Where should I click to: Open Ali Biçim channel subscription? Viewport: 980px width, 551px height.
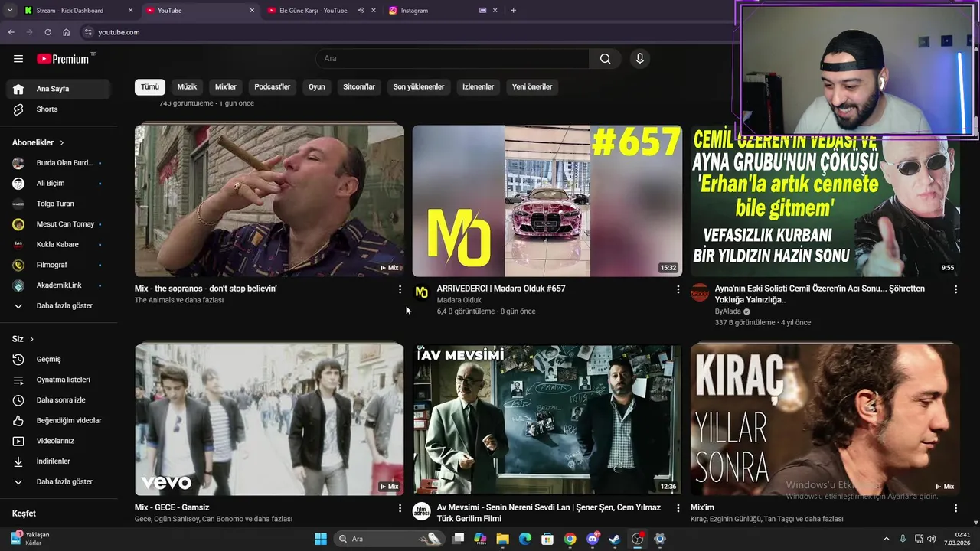click(x=59, y=184)
